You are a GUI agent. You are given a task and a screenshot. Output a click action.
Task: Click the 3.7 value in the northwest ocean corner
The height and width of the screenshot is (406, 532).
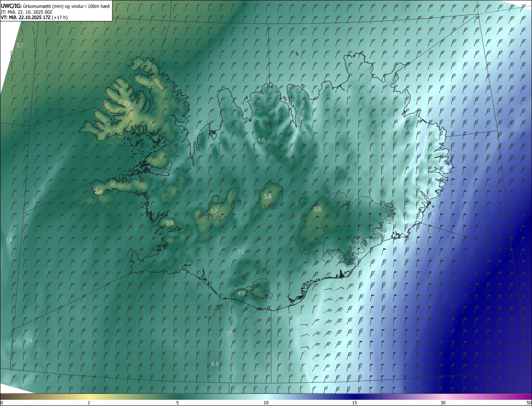pos(20,45)
